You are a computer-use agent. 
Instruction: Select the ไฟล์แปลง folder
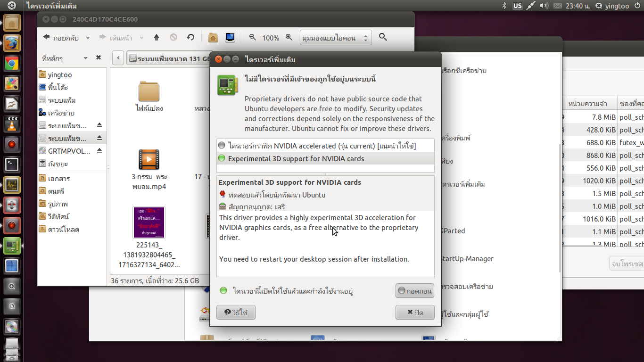(149, 96)
